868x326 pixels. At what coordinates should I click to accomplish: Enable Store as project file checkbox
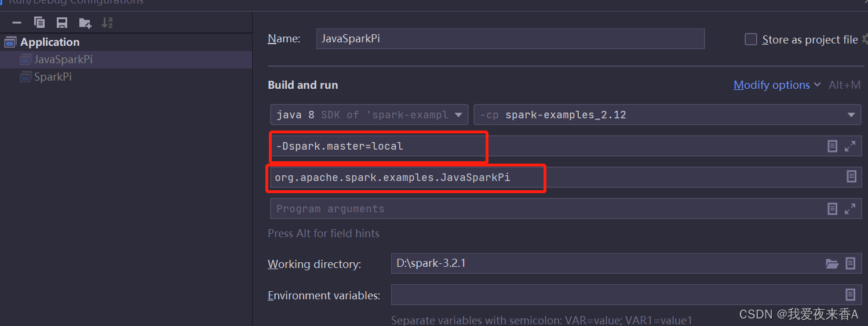[751, 39]
